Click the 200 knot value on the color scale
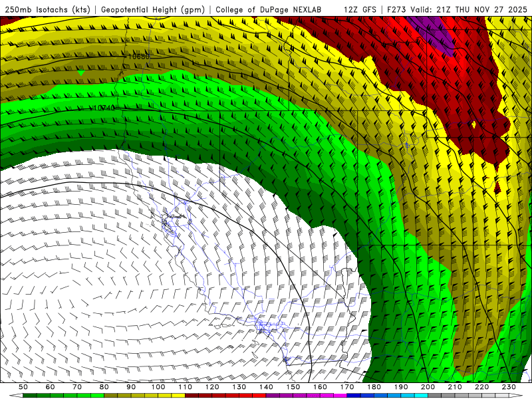532x399 pixels. [428, 387]
